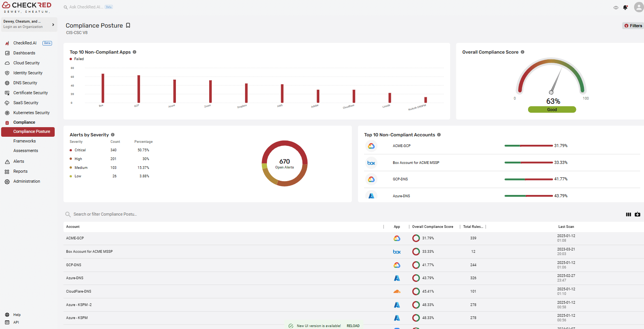Open CloudFlare-DNS table row
This screenshot has width=644, height=329.
(354, 291)
